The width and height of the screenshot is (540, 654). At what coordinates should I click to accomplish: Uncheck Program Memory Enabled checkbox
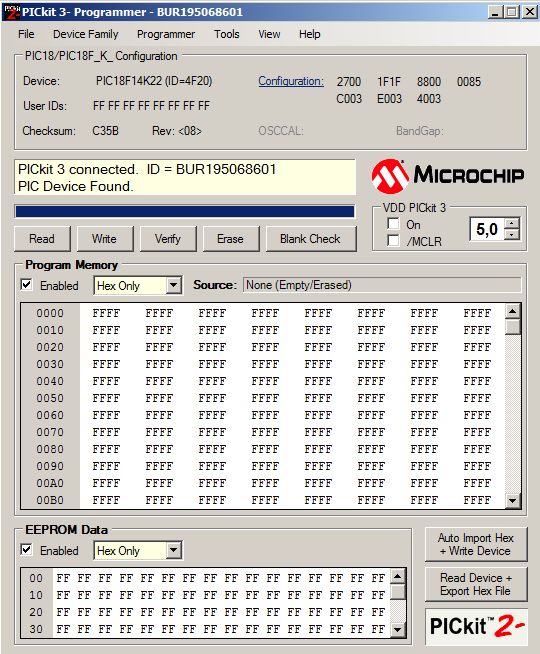[x=26, y=285]
